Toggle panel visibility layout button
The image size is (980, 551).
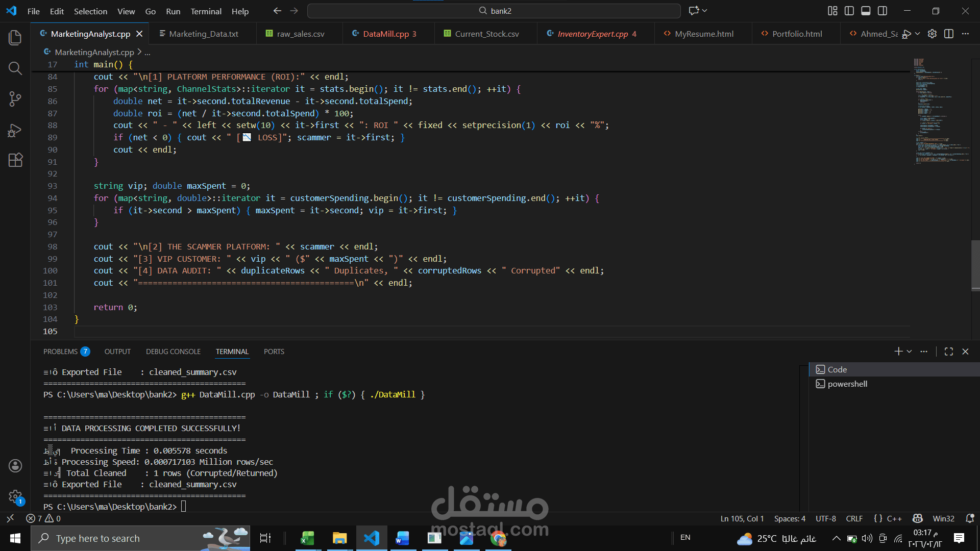[866, 11]
